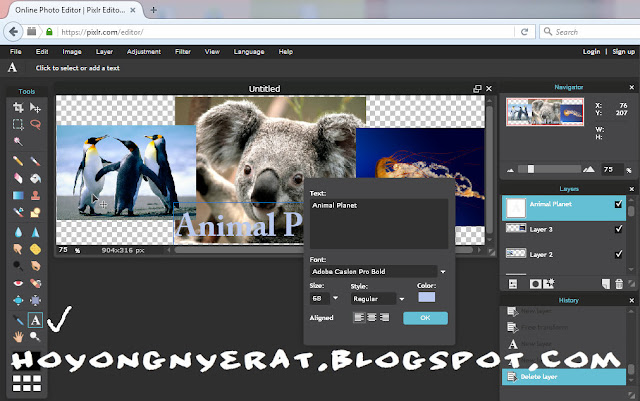This screenshot has height=401, width=640.
Task: Delete layer with the trash icon
Action: [x=619, y=284]
